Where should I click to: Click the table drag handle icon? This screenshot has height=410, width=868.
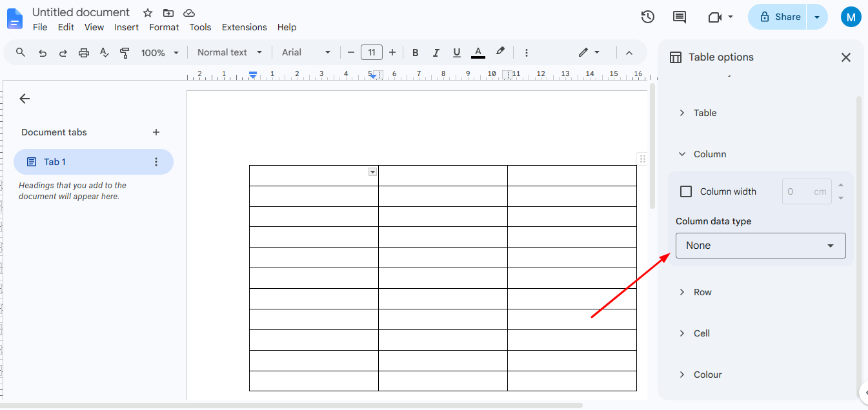point(642,159)
